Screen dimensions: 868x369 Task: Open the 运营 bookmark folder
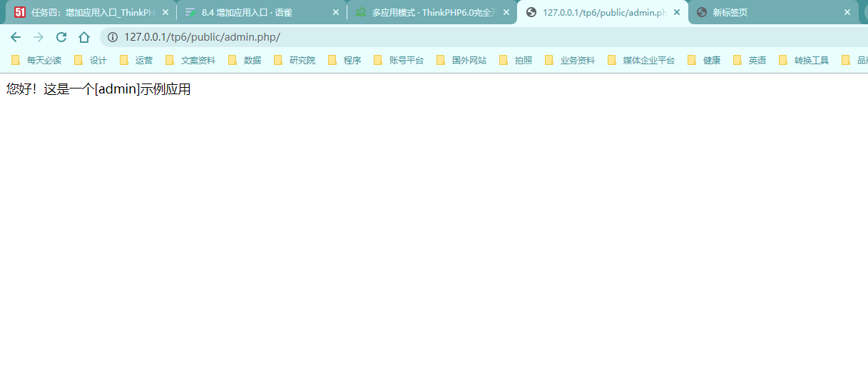pyautogui.click(x=136, y=61)
